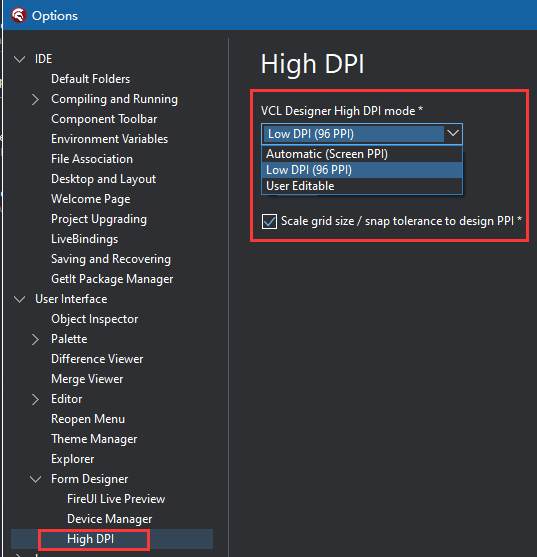Expand the Editor node arrow
Image resolution: width=537 pixels, height=557 pixels.
click(35, 399)
